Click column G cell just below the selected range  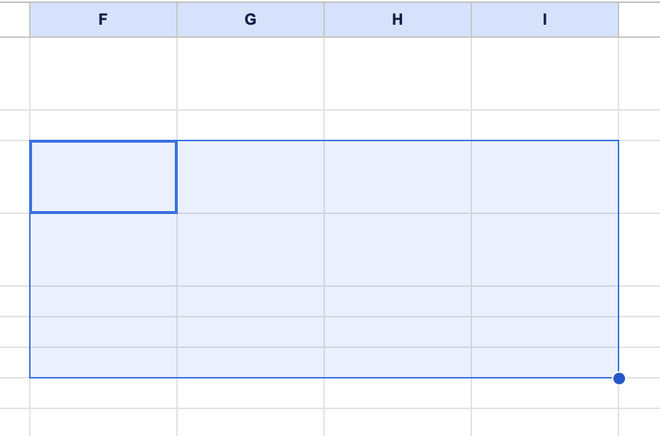point(250,393)
